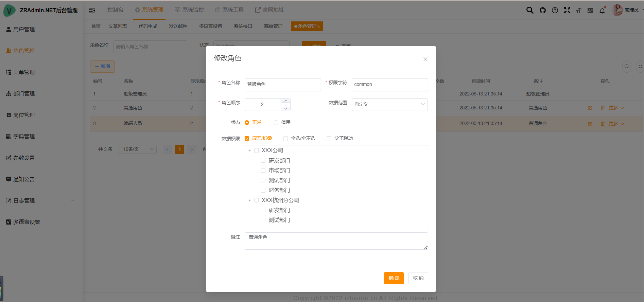This screenshot has width=644, height=302.
Task: Click the 确定 confirm button
Action: (394, 278)
